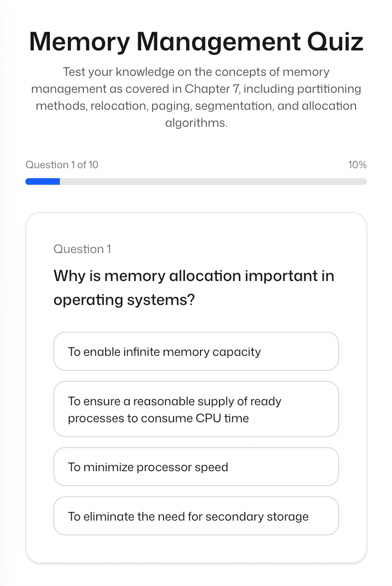This screenshot has height=586, width=392.
Task: Select "To eliminate the need for secondary storage"
Action: [x=196, y=516]
